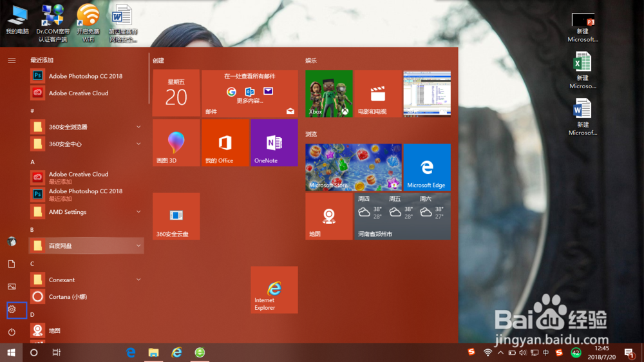Click the battery icon in system tray
644x362 pixels.
pyautogui.click(x=512, y=352)
